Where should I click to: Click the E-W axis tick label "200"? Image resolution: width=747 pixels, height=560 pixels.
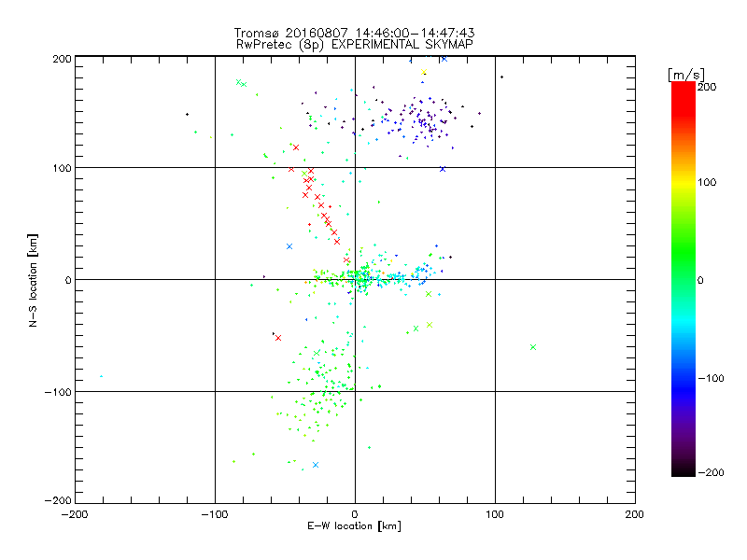click(x=635, y=514)
